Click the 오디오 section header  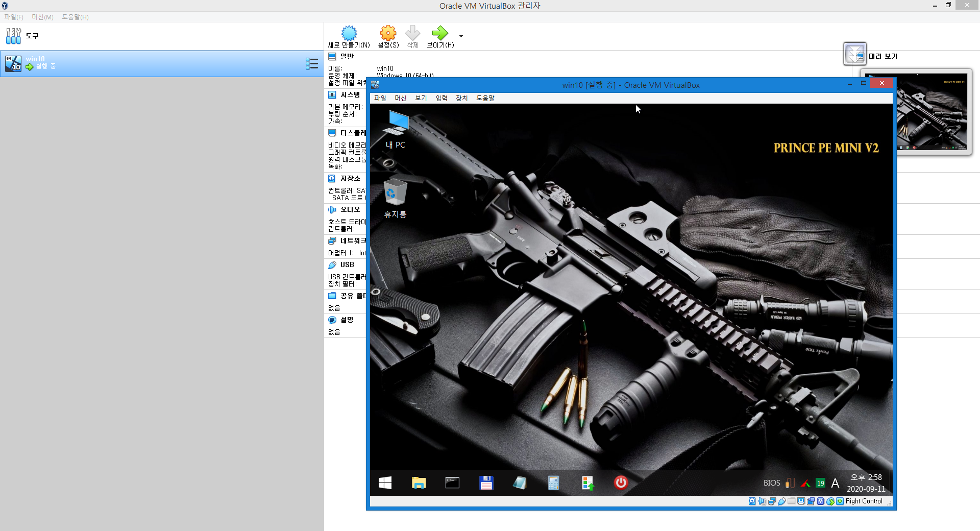click(x=350, y=209)
